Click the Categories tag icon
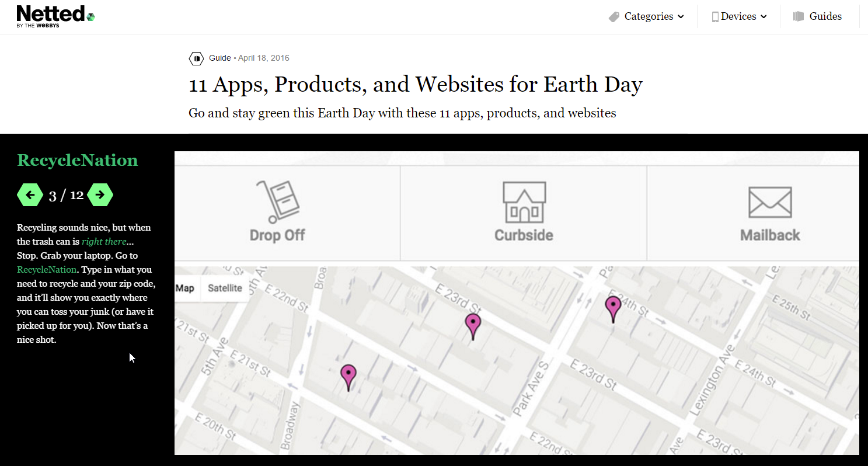Screen dimensions: 868x466 614,17
